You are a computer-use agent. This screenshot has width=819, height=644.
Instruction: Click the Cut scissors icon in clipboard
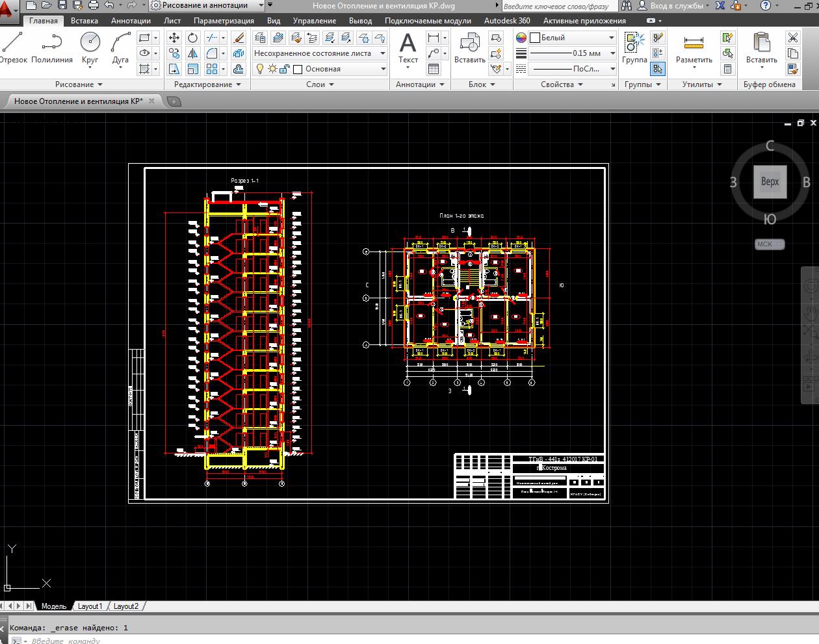793,38
